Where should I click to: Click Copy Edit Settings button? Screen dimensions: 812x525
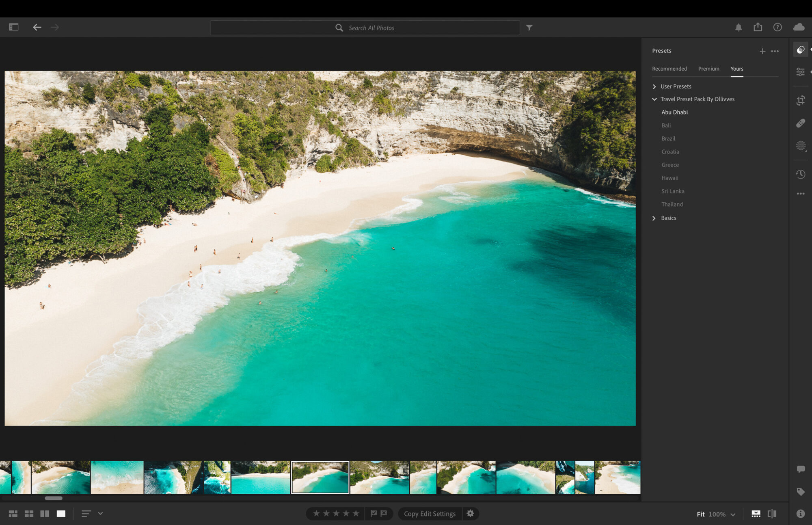(x=430, y=514)
